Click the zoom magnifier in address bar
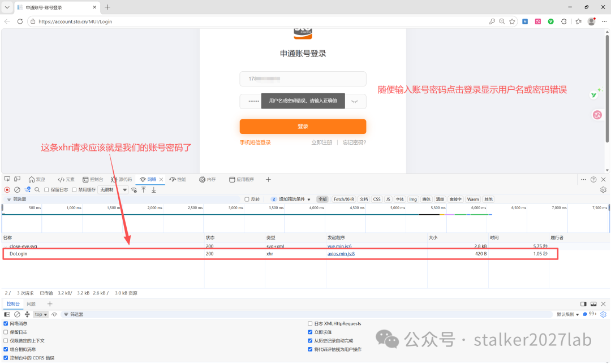The image size is (611, 364). tap(502, 21)
